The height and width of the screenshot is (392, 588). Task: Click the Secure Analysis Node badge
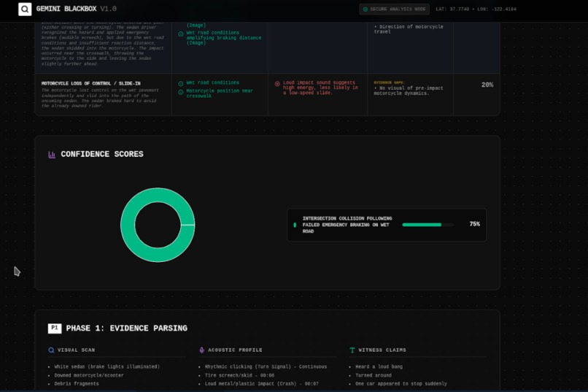395,9
